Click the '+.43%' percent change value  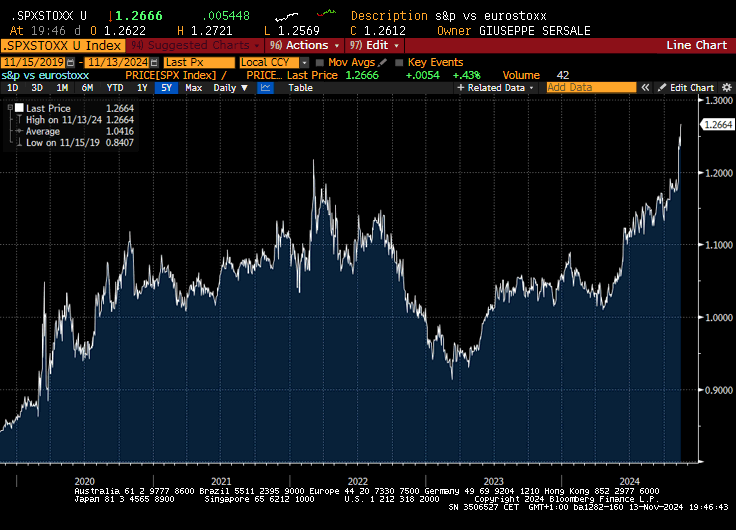[467, 76]
